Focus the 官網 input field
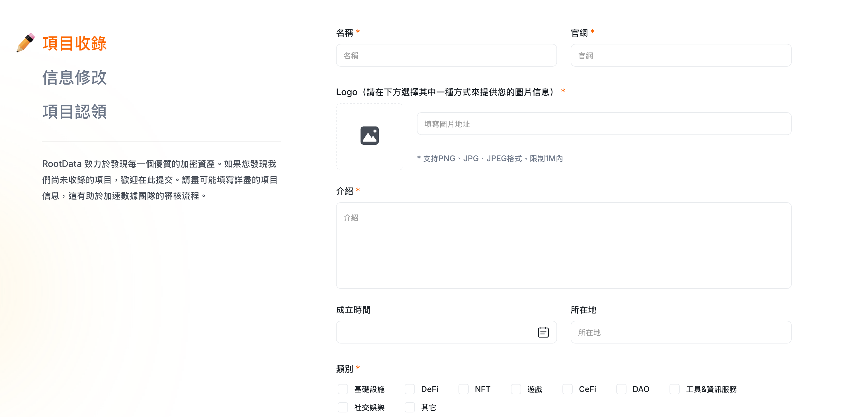 pyautogui.click(x=680, y=55)
